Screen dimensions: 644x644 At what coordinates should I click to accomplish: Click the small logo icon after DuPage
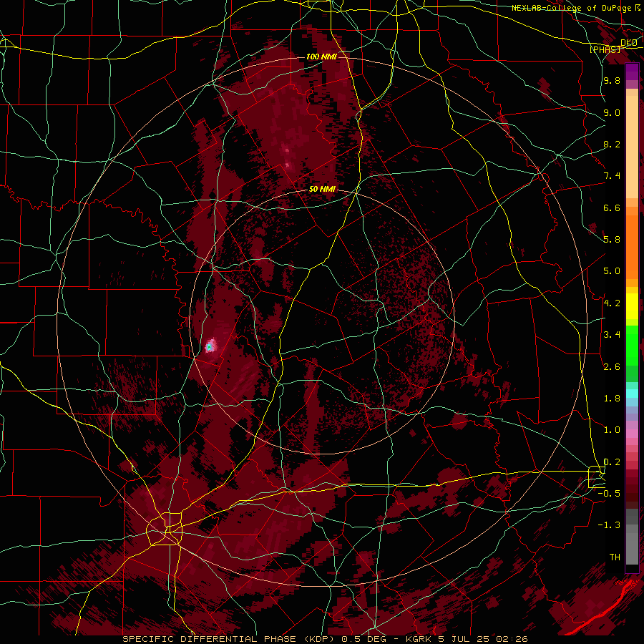point(638,7)
